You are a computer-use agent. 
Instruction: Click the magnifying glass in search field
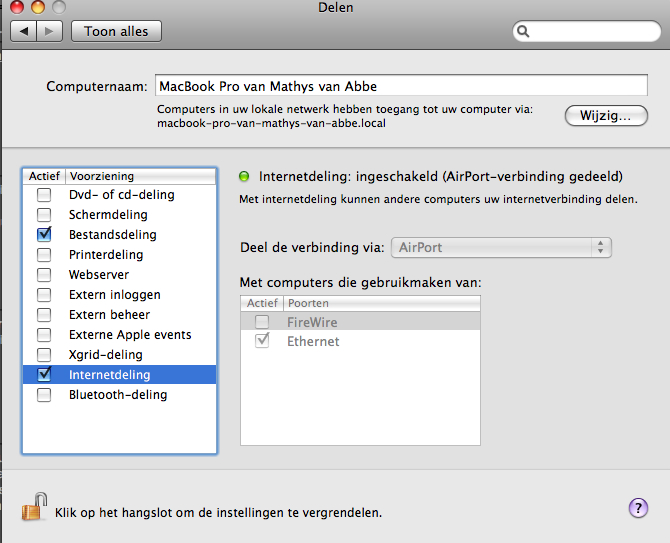click(524, 32)
